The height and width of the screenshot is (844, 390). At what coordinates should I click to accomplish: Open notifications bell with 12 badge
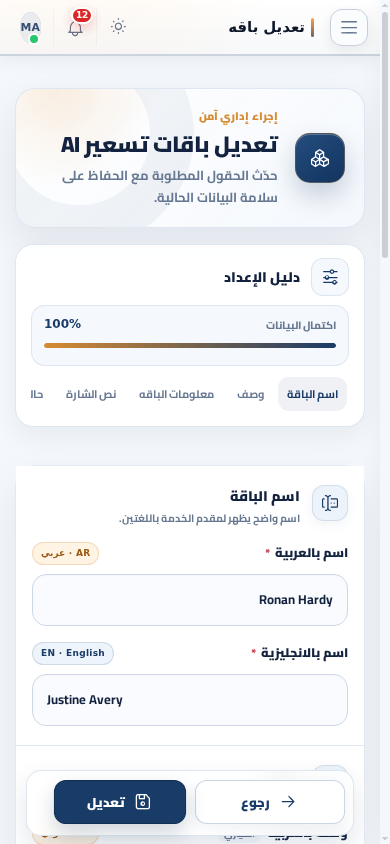coord(76,27)
